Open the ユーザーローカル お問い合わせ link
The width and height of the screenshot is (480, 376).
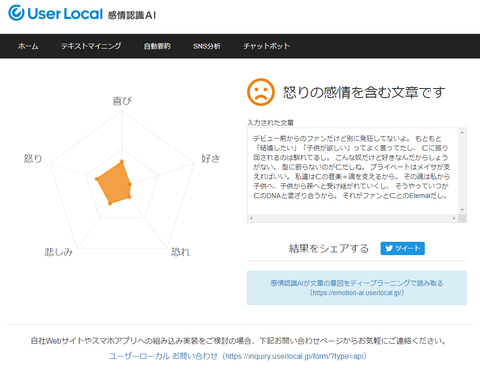[x=238, y=356]
